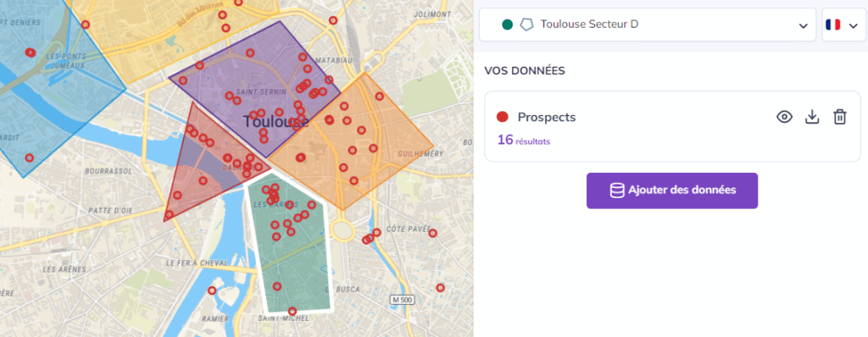
Task: Delete the Prospects dataset with trash icon
Action: pos(840,117)
